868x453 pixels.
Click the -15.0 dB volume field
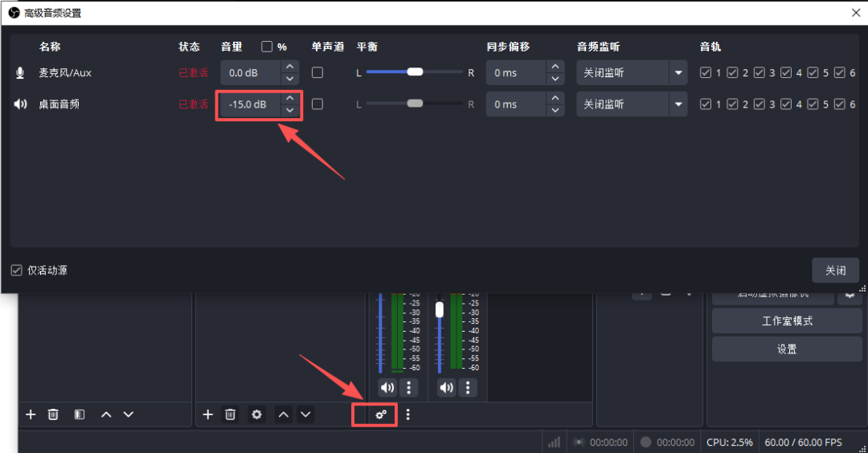[x=251, y=104]
